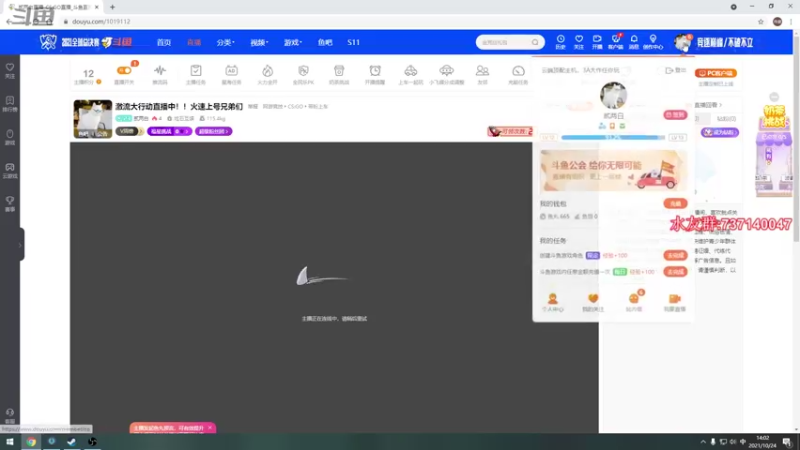Open the waveform stream code icon
800x450 pixels.
point(160,70)
